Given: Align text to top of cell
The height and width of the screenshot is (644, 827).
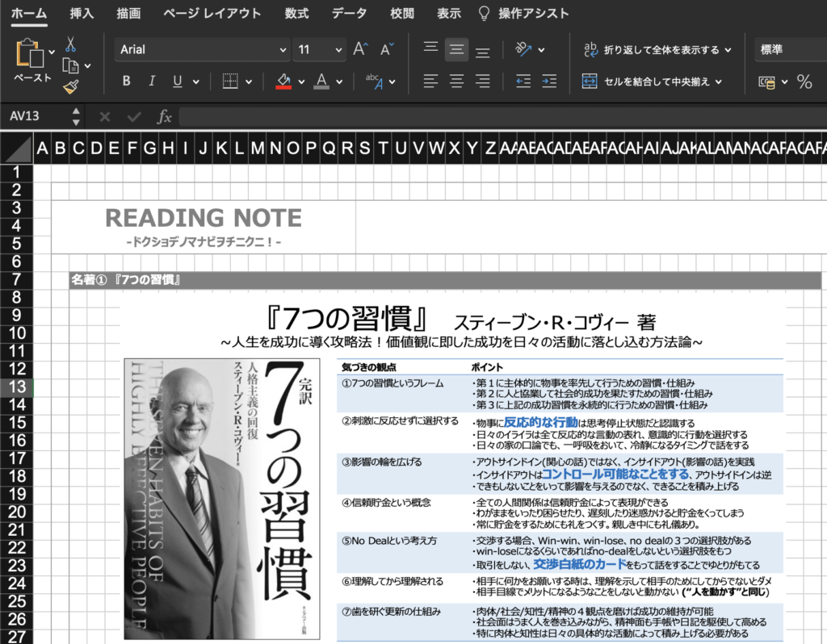Looking at the screenshot, I should click(431, 49).
